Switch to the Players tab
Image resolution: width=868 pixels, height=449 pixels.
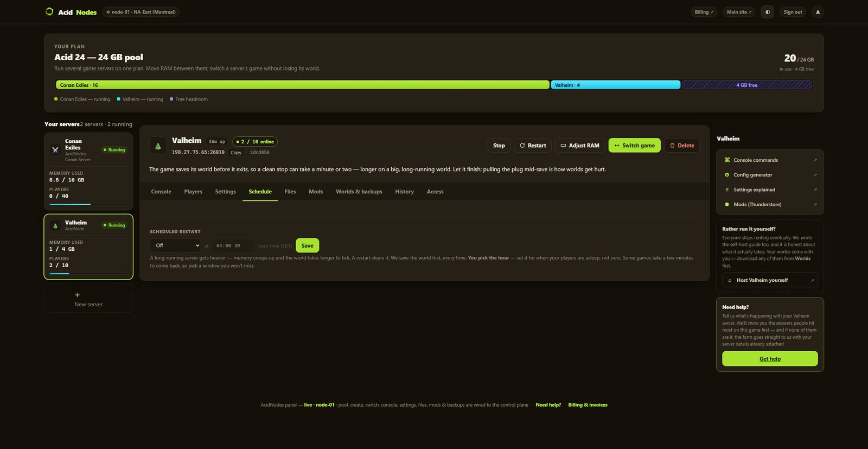193,192
